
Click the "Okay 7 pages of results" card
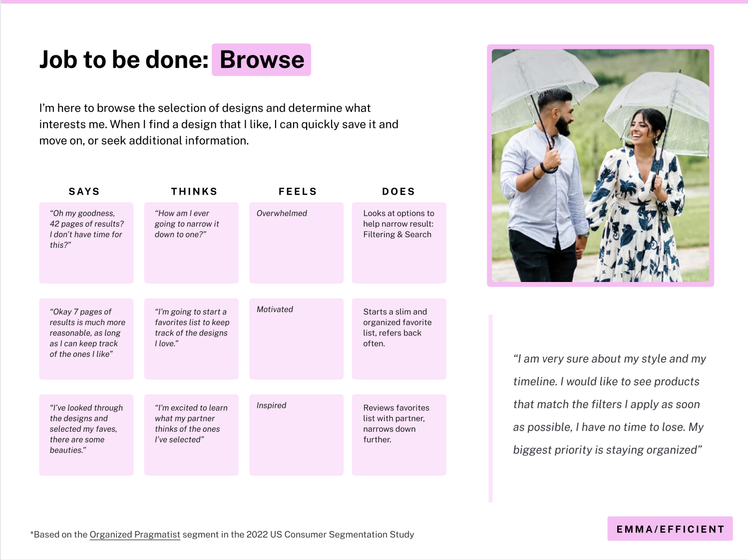point(86,339)
